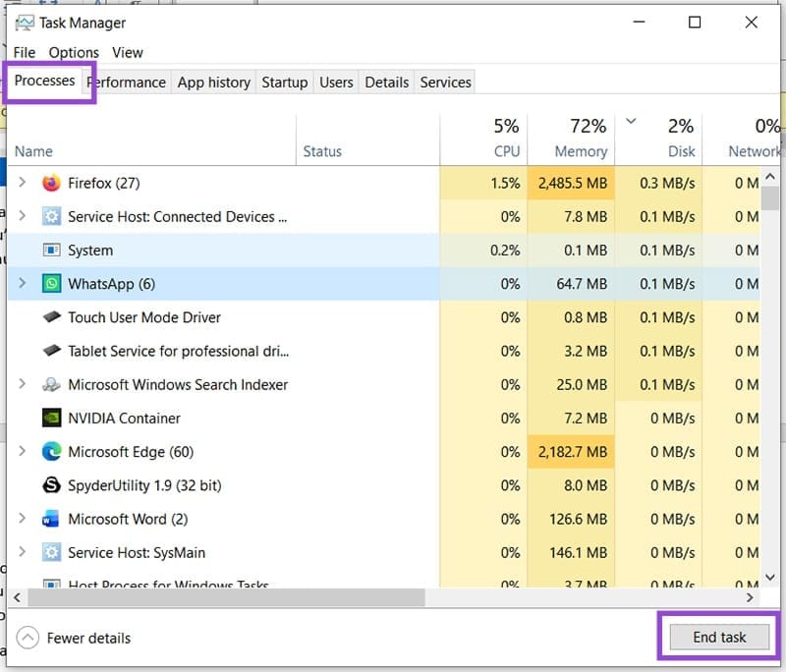The height and width of the screenshot is (672, 786).
Task: Select the NVIDIA Container icon
Action: point(51,418)
